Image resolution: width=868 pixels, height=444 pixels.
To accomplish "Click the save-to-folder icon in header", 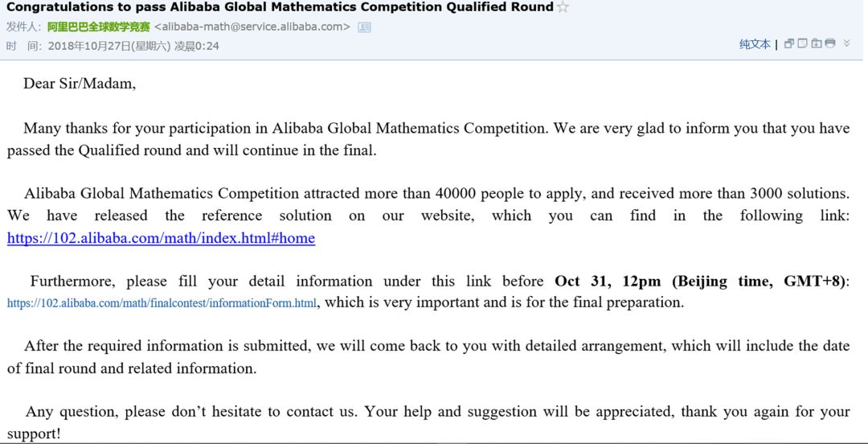I will 817,43.
